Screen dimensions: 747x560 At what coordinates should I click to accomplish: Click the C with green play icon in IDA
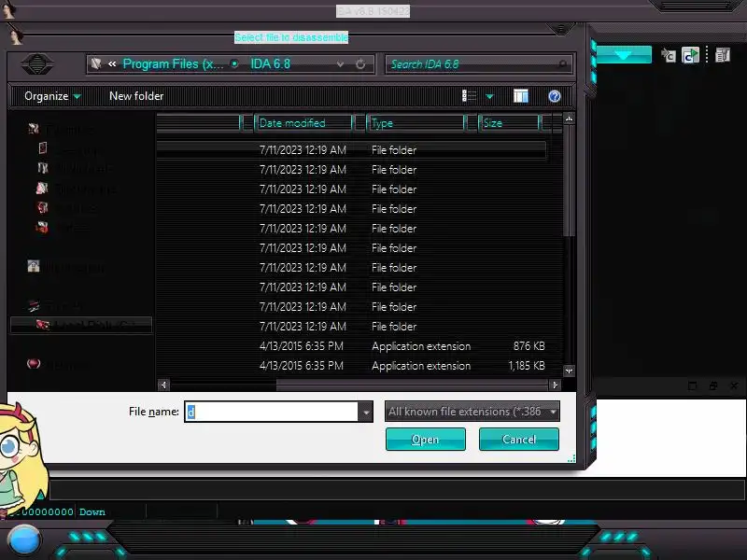tap(690, 55)
